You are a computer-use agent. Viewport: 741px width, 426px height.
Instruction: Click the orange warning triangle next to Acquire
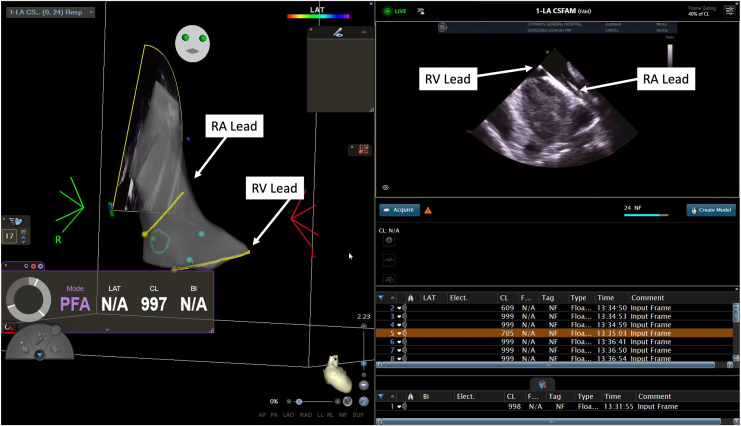pos(428,210)
